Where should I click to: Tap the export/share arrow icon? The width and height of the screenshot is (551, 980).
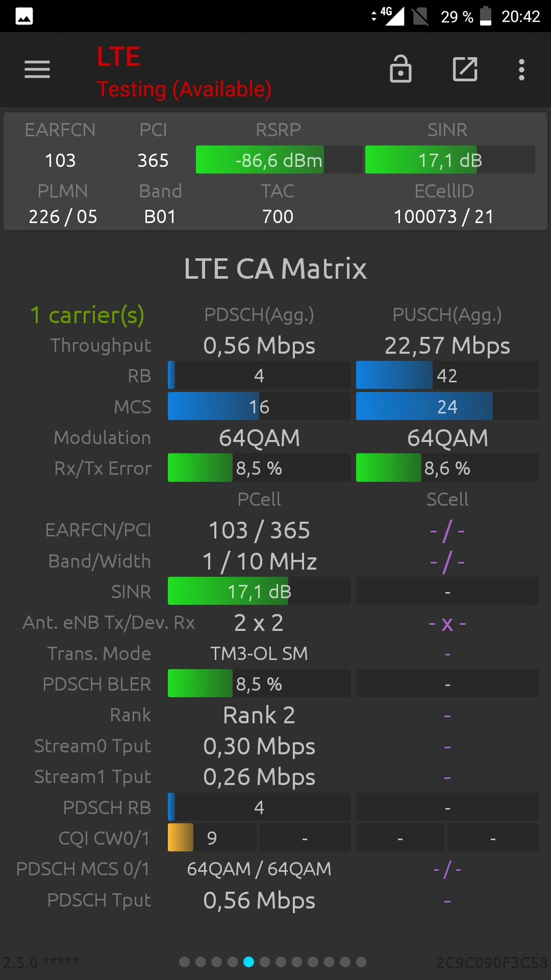click(x=465, y=69)
